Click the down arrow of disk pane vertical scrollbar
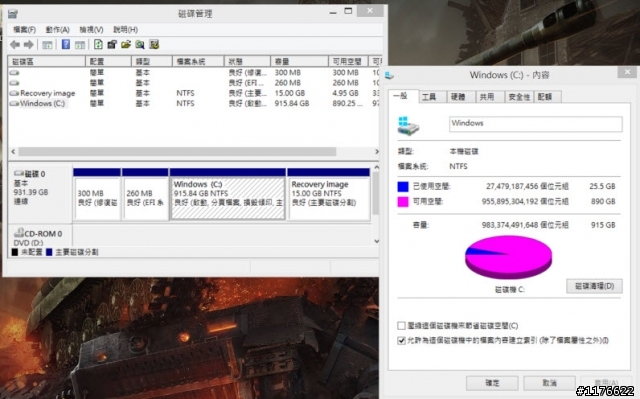The image size is (640, 399). click(x=376, y=241)
